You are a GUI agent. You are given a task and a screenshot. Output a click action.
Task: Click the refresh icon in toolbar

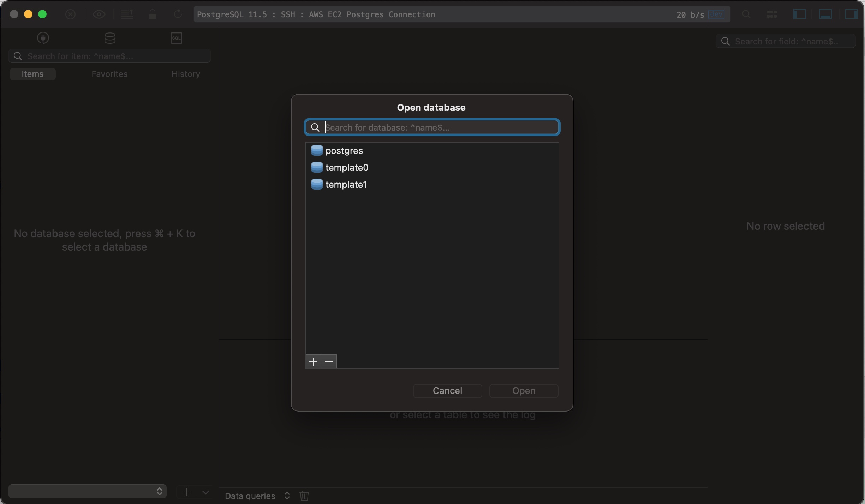[178, 14]
